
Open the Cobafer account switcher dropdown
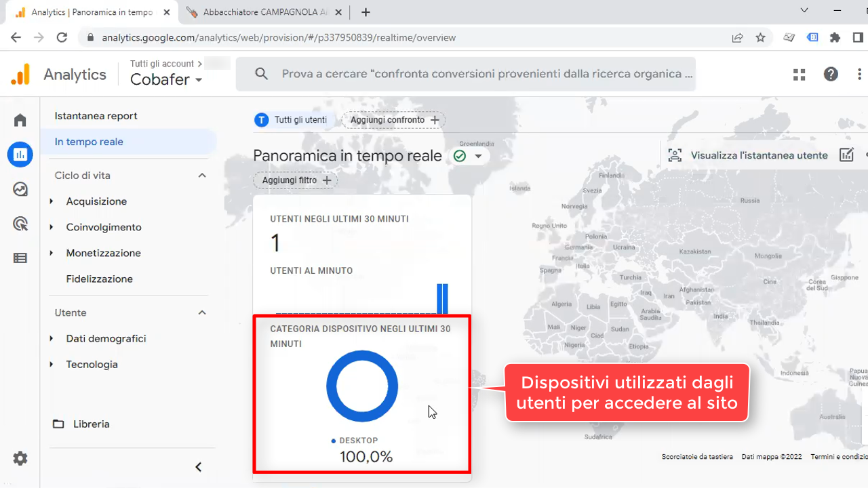coord(165,79)
